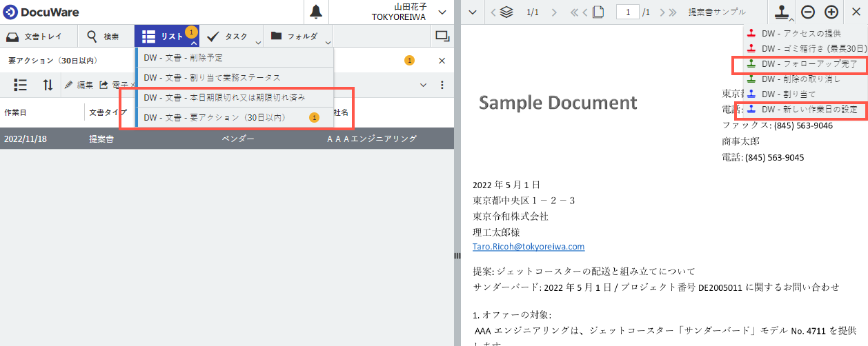Choose DW - 文書 - 要アクション（30日以内）list

(x=235, y=117)
